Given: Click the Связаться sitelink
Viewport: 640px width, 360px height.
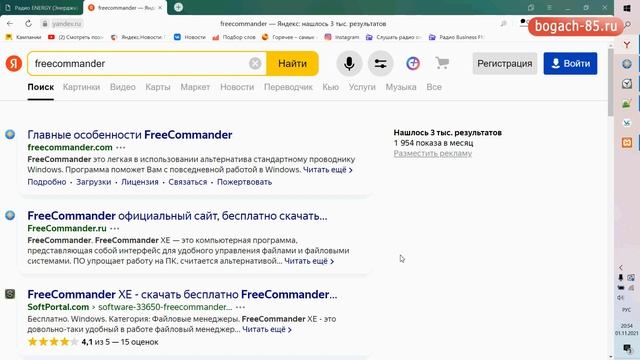Looking at the screenshot, I should (188, 182).
